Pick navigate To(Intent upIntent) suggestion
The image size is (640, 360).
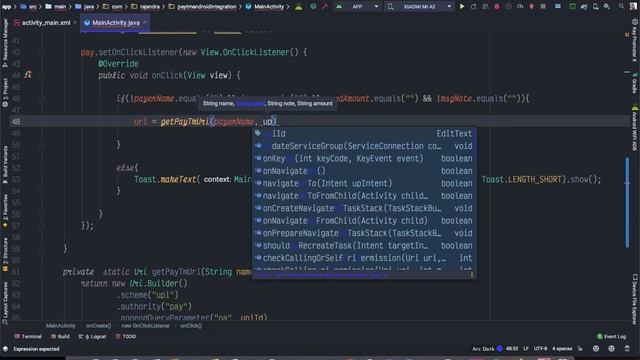click(x=364, y=183)
